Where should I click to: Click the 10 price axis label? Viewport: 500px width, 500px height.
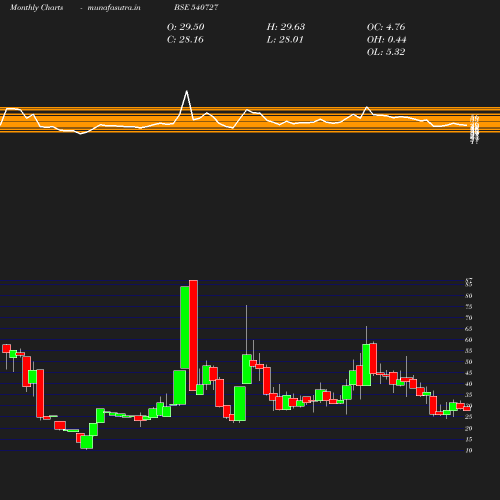pos(469,450)
